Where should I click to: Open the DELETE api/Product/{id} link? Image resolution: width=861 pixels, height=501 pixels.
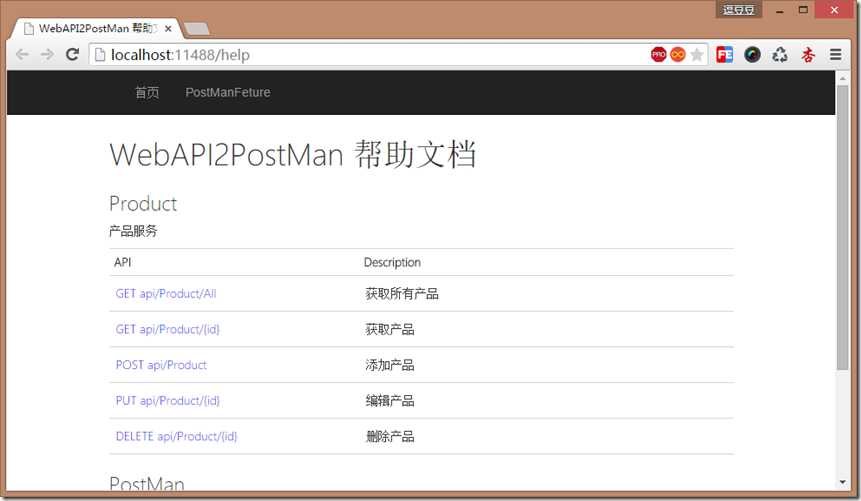tap(176, 436)
